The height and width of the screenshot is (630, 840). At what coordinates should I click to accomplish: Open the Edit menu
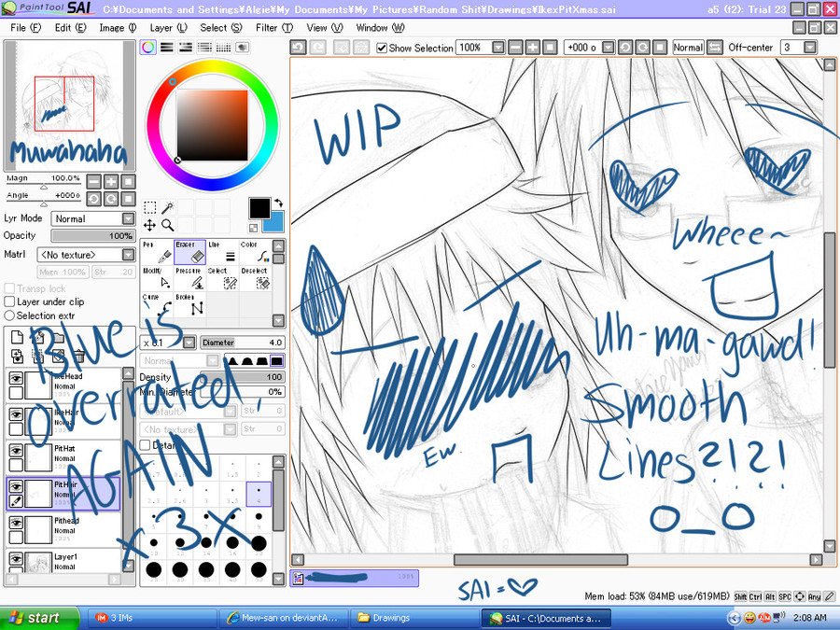70,28
